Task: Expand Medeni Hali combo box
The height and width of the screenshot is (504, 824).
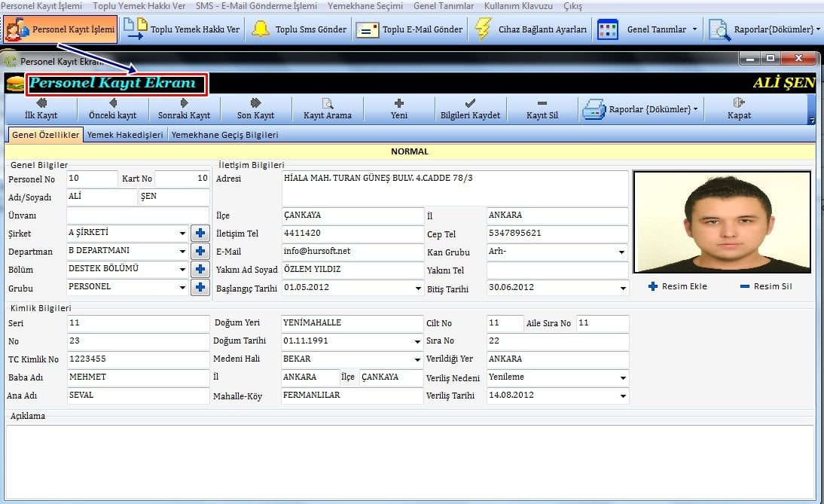Action: (418, 359)
